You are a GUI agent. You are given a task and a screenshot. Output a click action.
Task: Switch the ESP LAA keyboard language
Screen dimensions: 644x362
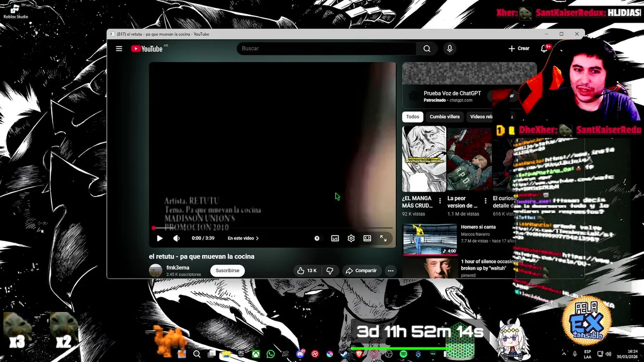point(588,354)
